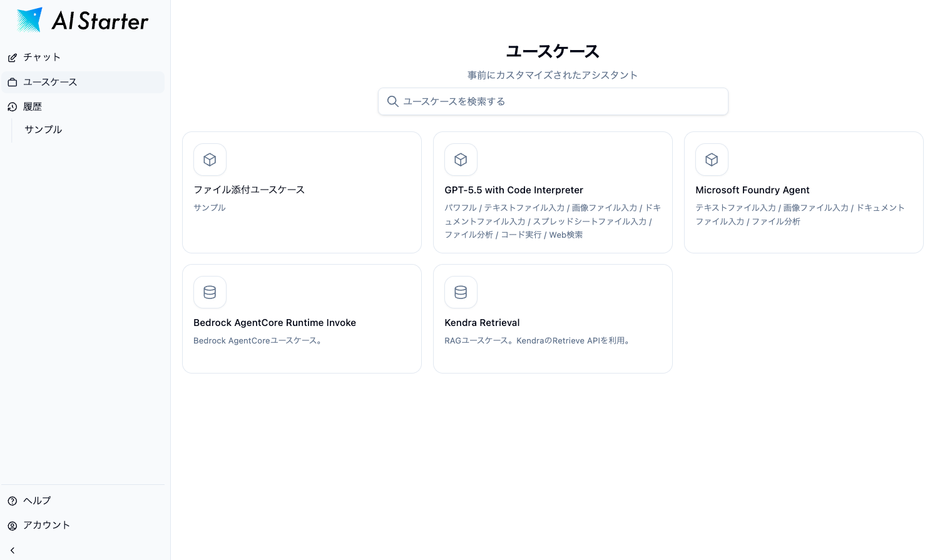This screenshot has height=560, width=930.
Task: Click the chat pencil icon in sidebar
Action: (x=12, y=58)
